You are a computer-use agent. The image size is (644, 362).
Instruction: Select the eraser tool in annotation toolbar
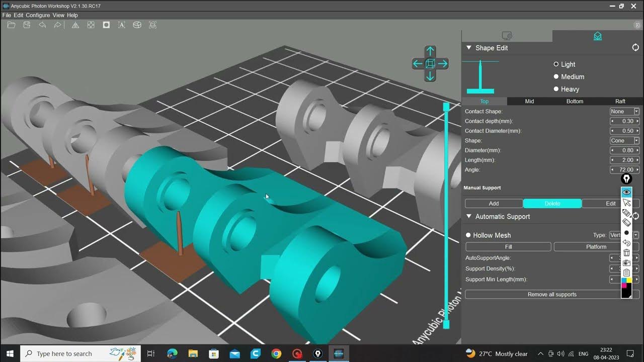tap(626, 222)
